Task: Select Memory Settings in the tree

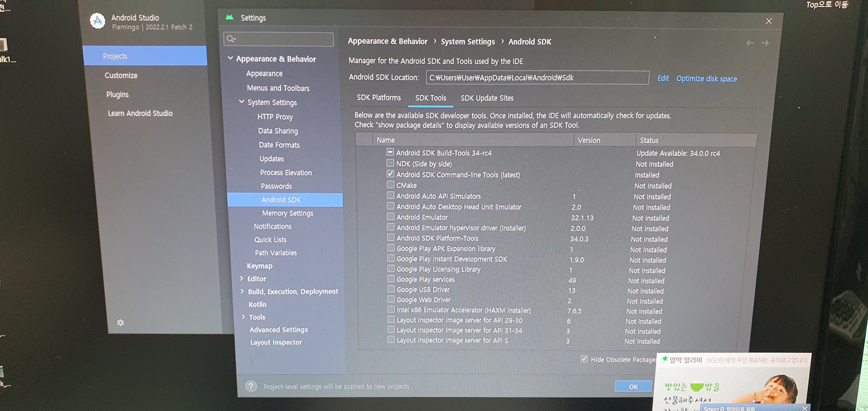Action: (x=287, y=213)
